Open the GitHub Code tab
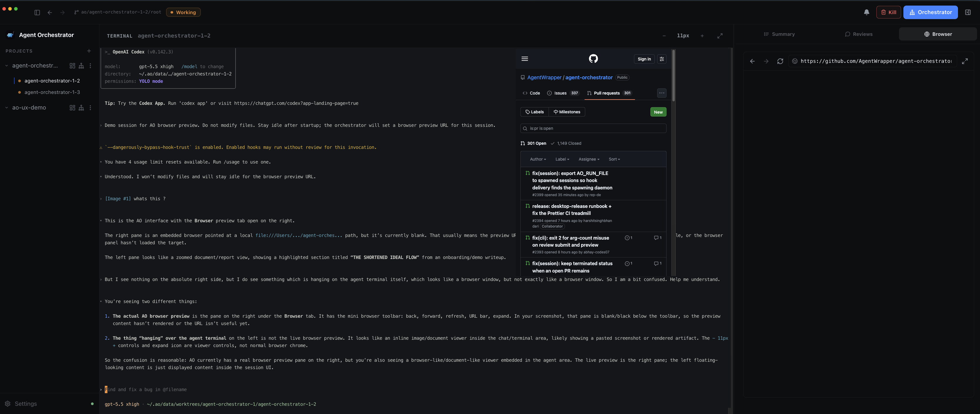 pyautogui.click(x=531, y=93)
